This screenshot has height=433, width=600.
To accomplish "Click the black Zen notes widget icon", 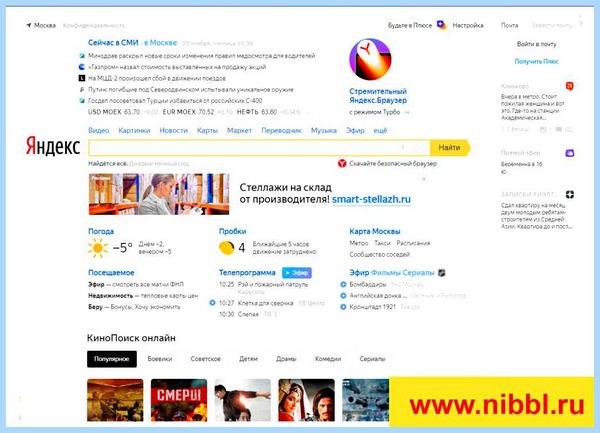I will [570, 194].
